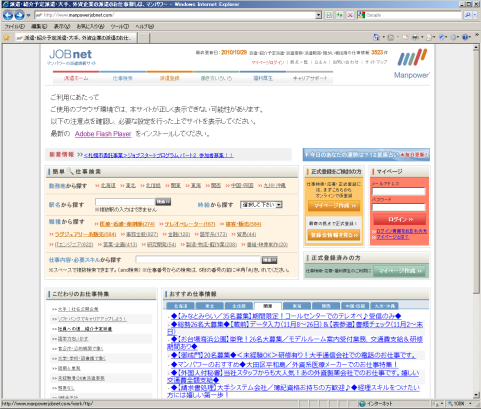Open the サイトマップ header link

tap(376, 62)
